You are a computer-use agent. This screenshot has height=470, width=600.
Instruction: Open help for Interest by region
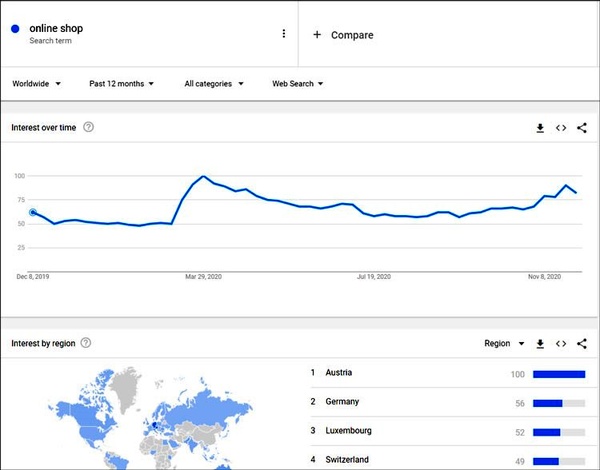click(x=85, y=343)
